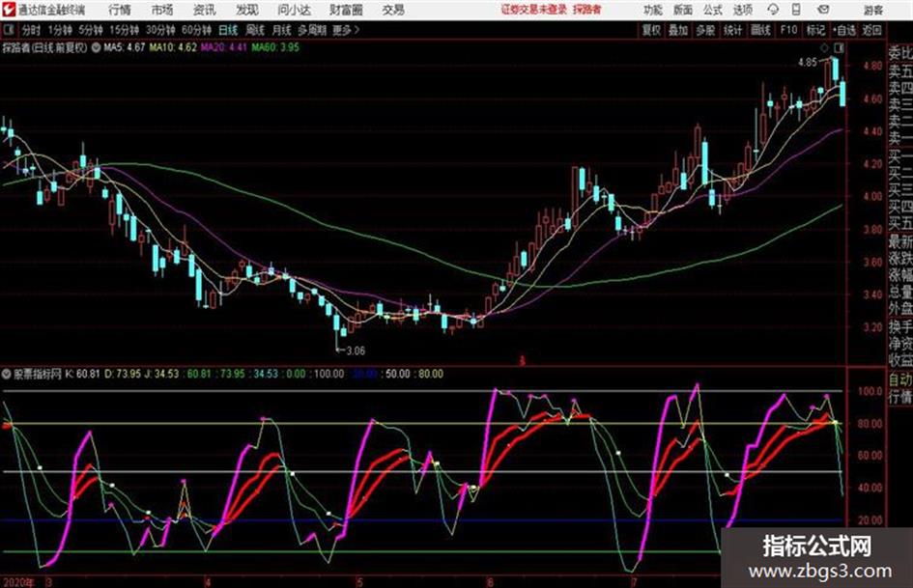
Task: Select the 自动 tab in right side panel
Action: click(900, 379)
